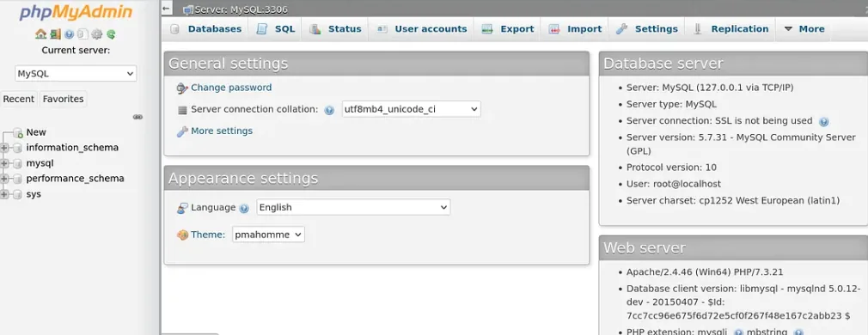Click help icon next to mysqli extension
The height and width of the screenshot is (335, 868).
tap(738, 332)
